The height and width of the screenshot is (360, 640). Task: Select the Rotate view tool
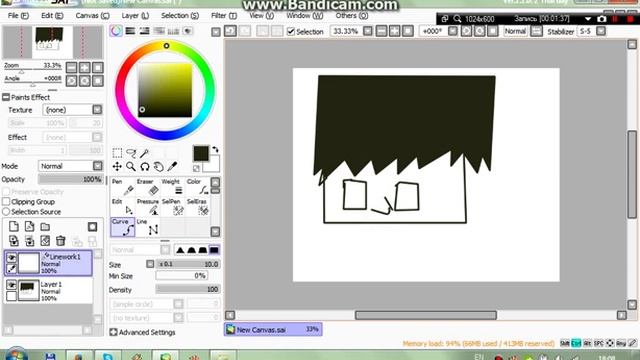(145, 167)
